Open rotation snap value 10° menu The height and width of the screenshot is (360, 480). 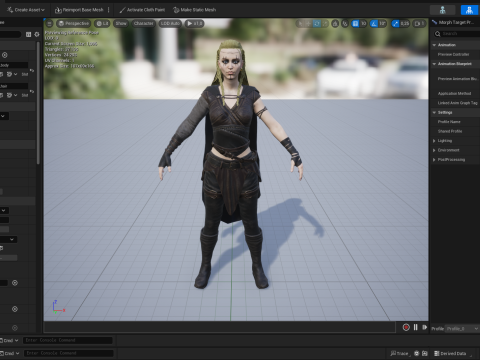click(382, 24)
